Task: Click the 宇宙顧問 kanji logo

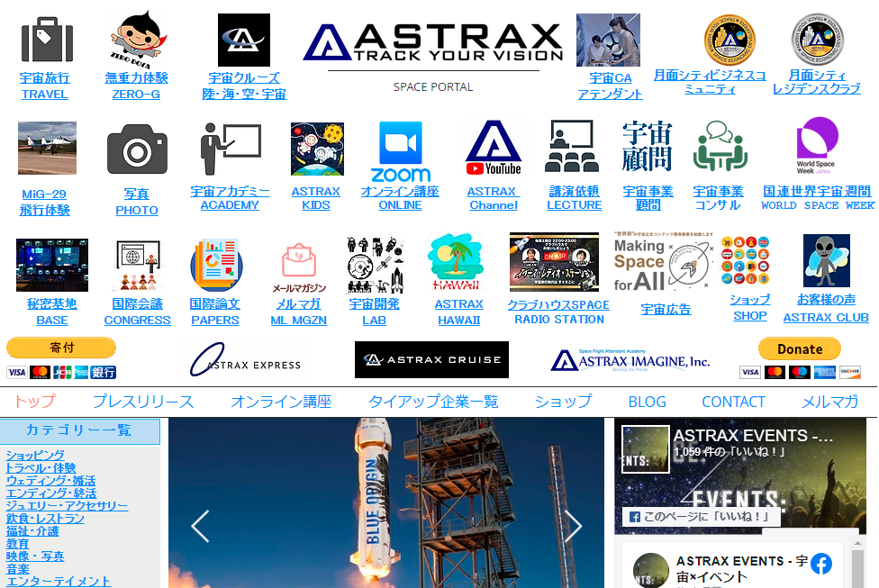Action: tap(647, 146)
